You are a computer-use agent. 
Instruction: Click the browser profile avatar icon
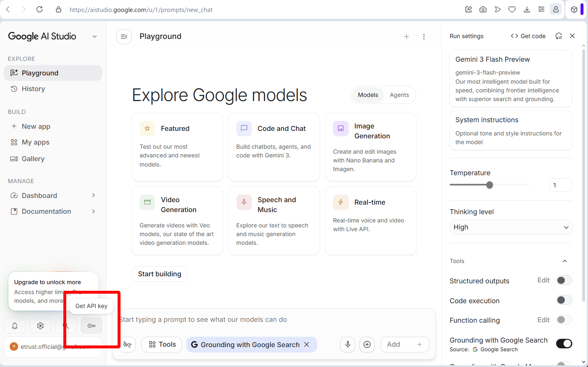point(556,10)
